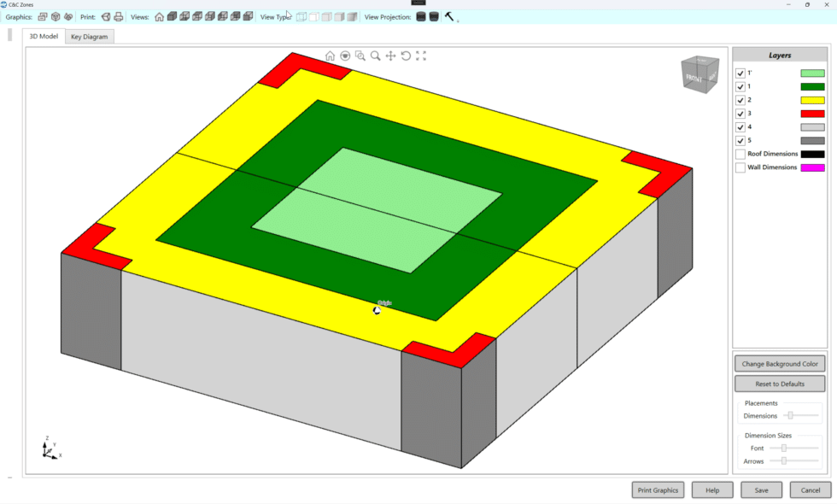Screen dimensions: 837x504
Task: Uncheck layer 5 checkbox
Action: pos(740,140)
